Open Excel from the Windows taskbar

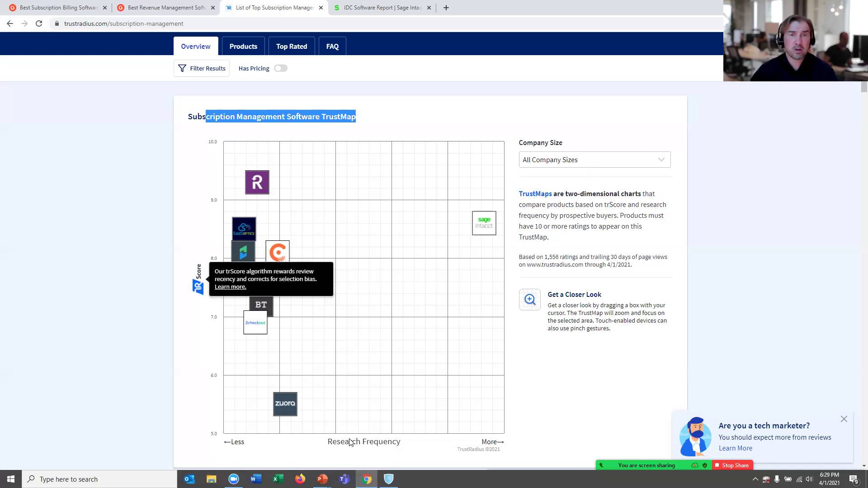point(278,479)
